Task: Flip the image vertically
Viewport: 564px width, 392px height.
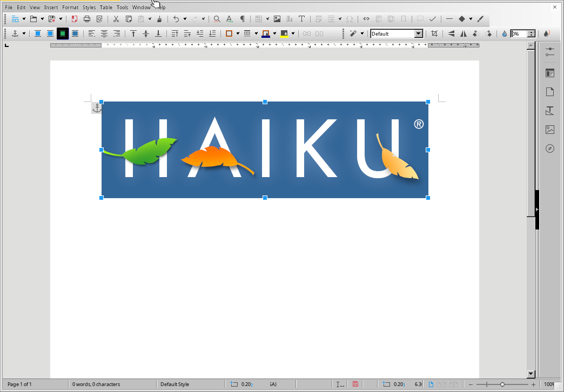Action: coord(451,33)
